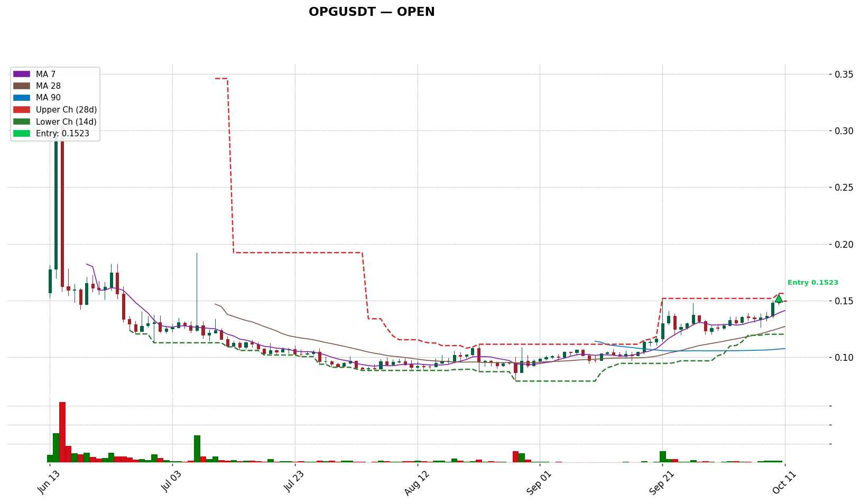This screenshot has height=504, width=860.
Task: Click the 0.25 price axis label
Action: click(845, 188)
